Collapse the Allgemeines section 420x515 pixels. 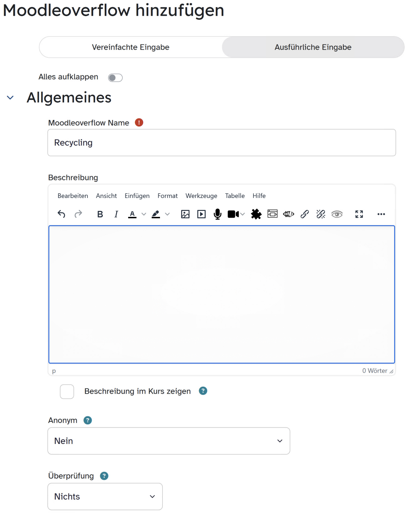point(10,98)
